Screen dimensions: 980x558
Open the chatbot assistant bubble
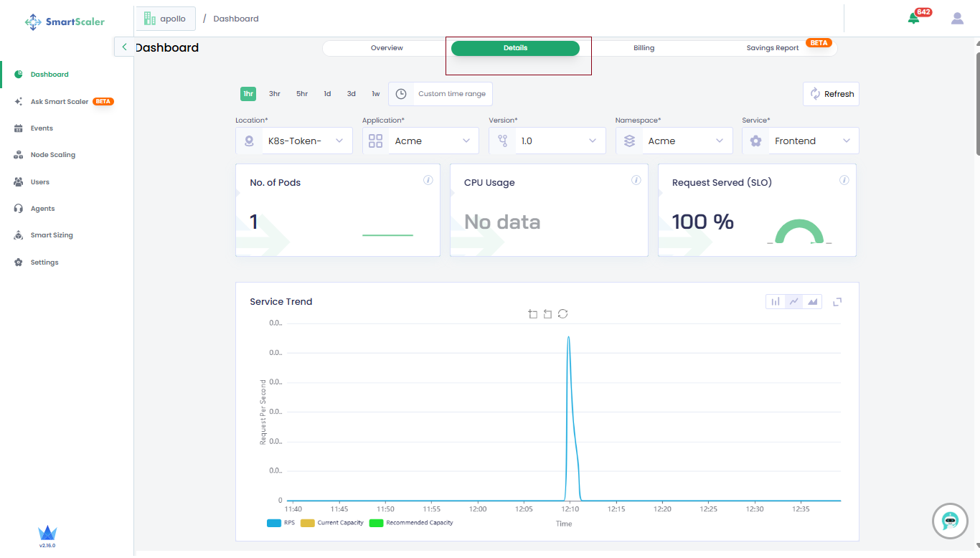click(950, 521)
